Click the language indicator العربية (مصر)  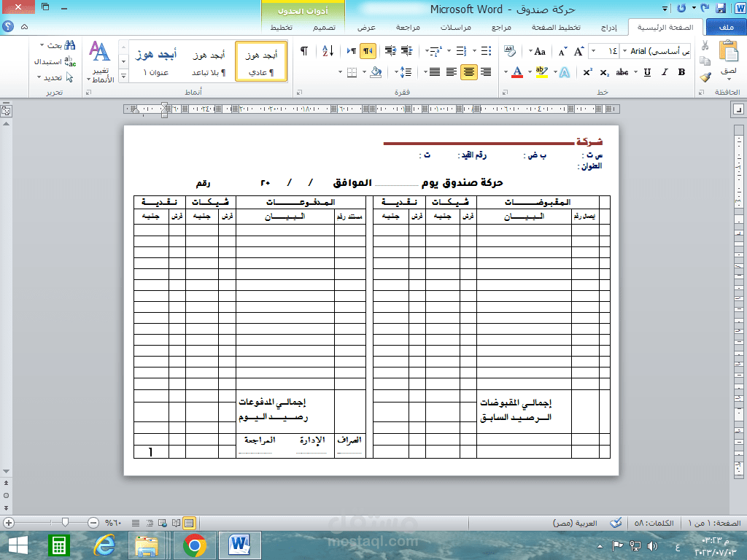(575, 523)
